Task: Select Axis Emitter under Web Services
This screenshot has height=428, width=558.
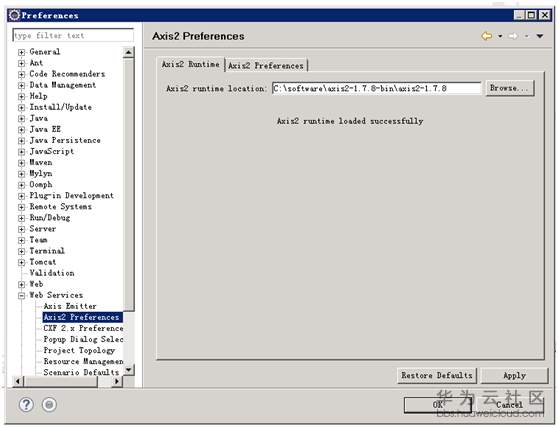Action: coord(70,306)
